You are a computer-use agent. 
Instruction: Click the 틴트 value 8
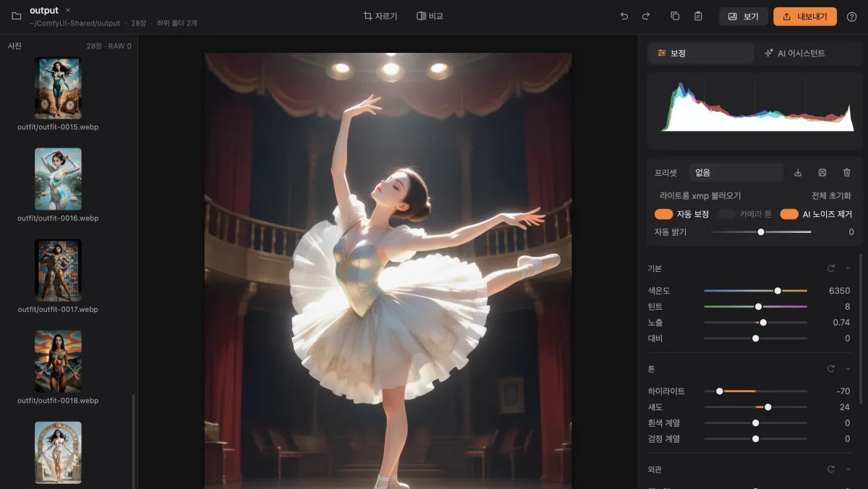coord(848,307)
